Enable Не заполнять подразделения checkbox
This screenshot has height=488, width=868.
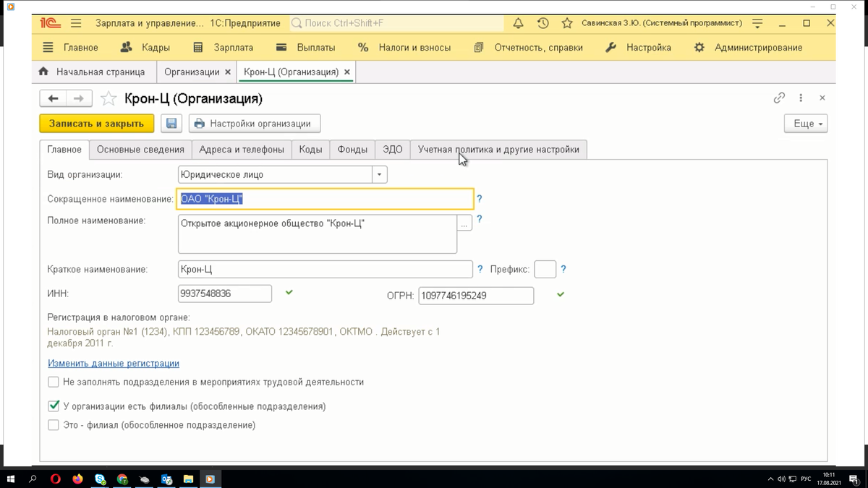click(x=54, y=382)
